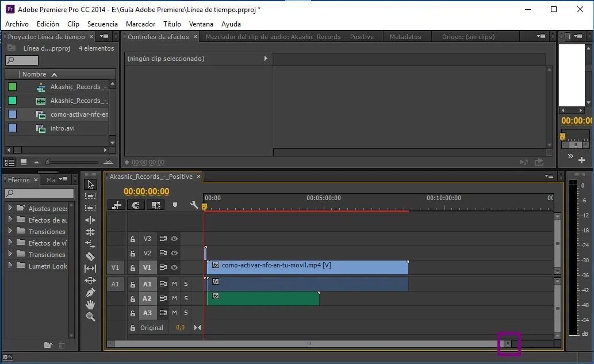Click timeline timecode 00:00:00:00
Screen dimensions: 594x364
pyautogui.click(x=146, y=191)
